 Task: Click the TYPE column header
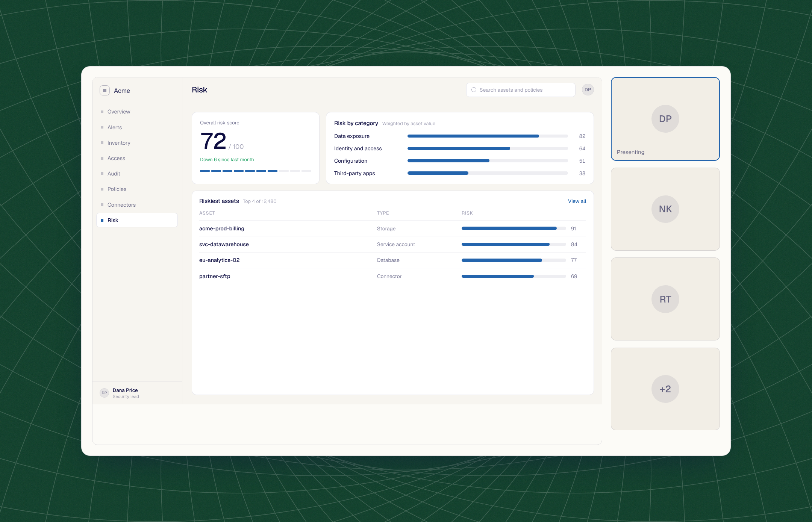pyautogui.click(x=383, y=213)
